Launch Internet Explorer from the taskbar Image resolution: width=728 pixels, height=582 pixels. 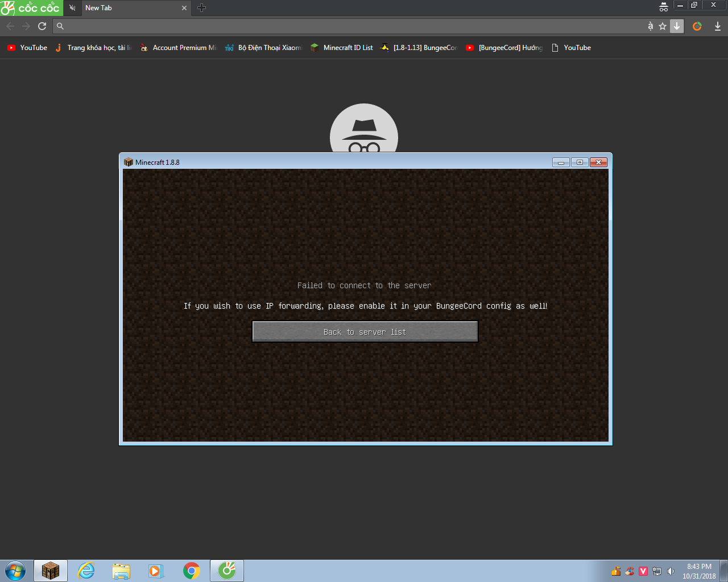[x=86, y=571]
